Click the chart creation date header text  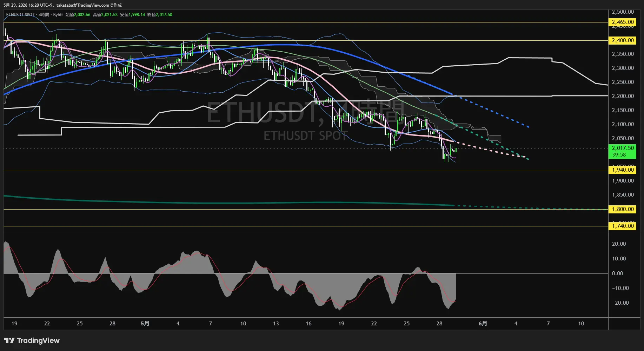62,5
